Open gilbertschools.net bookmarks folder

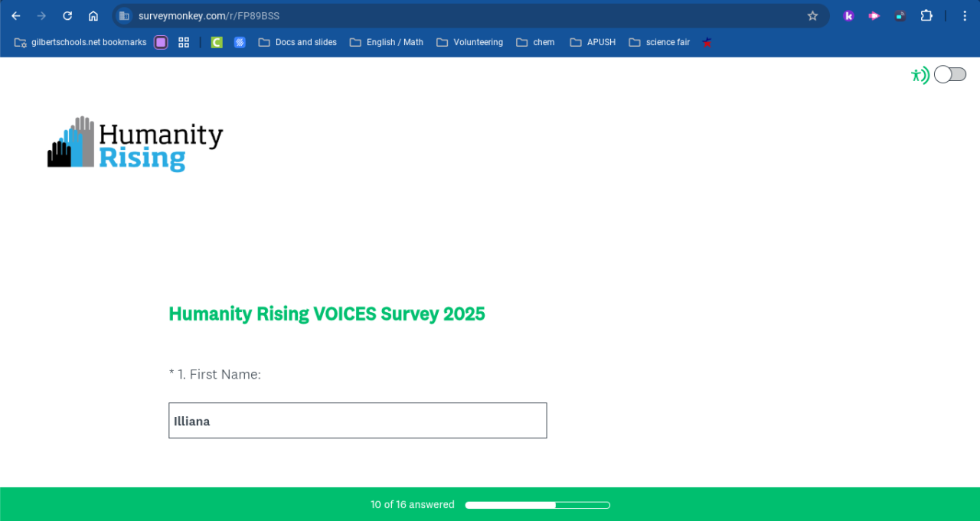80,42
